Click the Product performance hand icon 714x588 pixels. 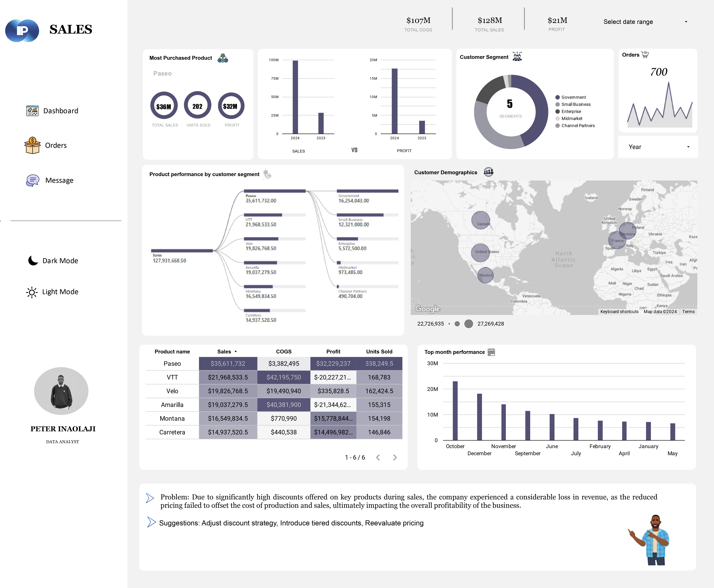point(267,174)
